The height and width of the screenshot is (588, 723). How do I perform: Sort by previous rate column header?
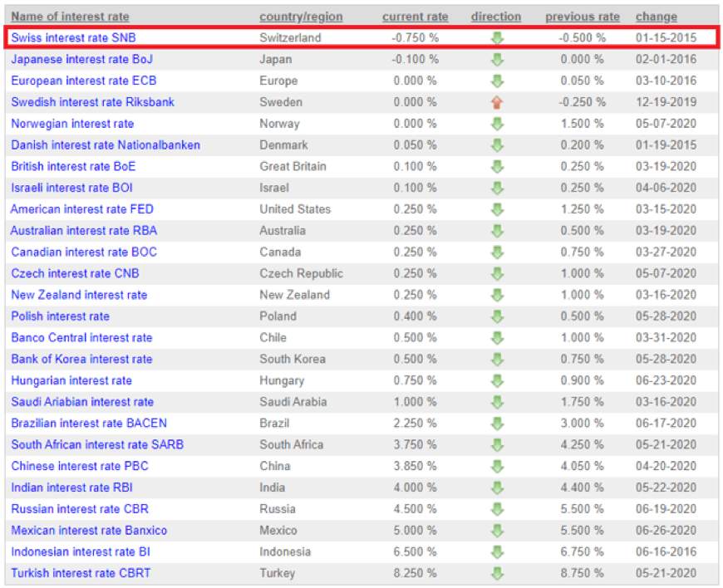point(583,17)
